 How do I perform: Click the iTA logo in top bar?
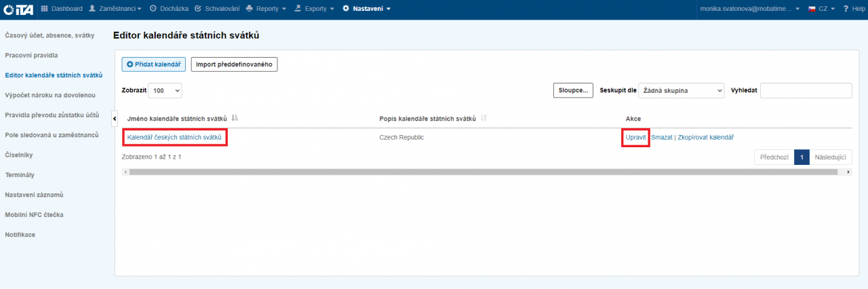19,9
